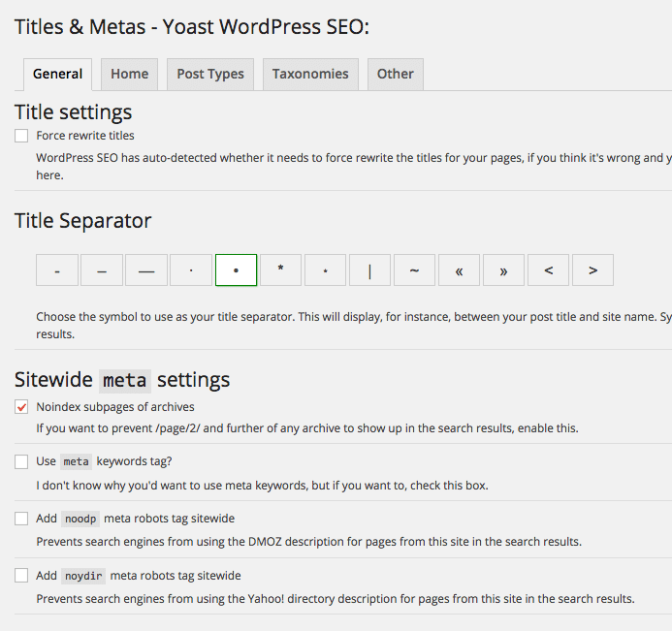
Task: Click text mentioning Yahoo! directory description
Action: [x=336, y=599]
